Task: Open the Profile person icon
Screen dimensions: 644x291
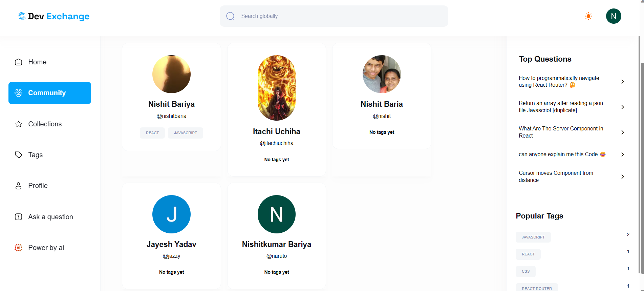Action: [19, 186]
